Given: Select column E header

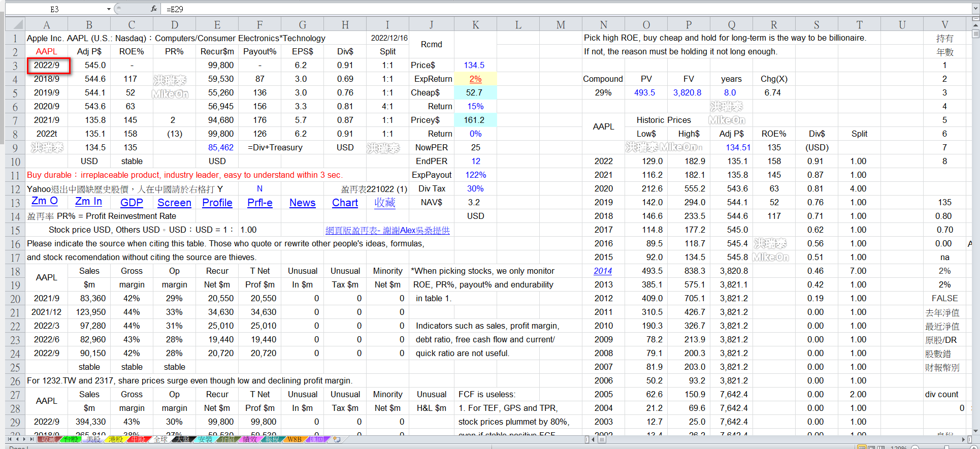Looking at the screenshot, I should click(x=217, y=25).
